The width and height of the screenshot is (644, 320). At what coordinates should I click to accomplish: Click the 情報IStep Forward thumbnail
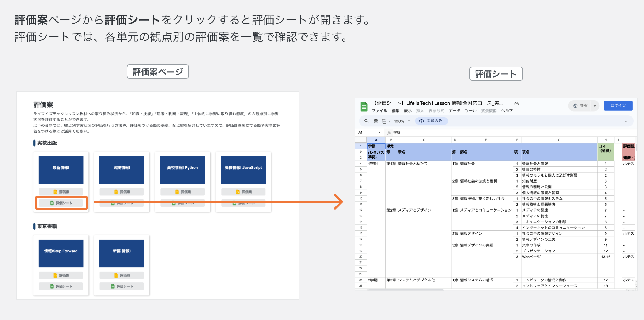[x=61, y=253]
